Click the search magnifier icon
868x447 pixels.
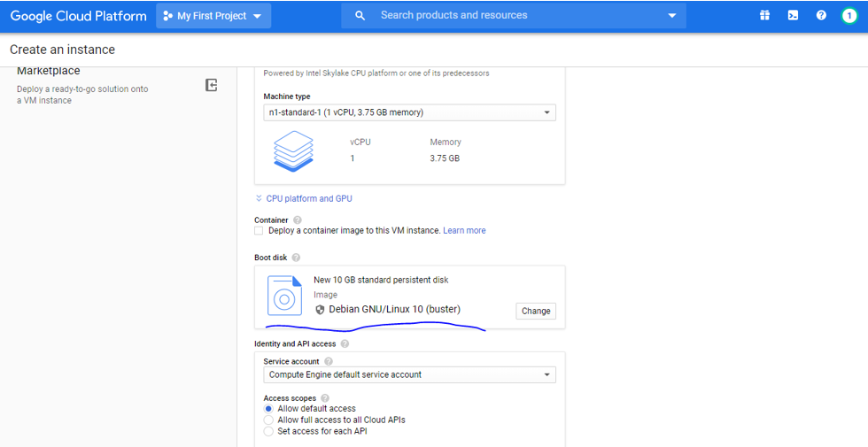360,16
